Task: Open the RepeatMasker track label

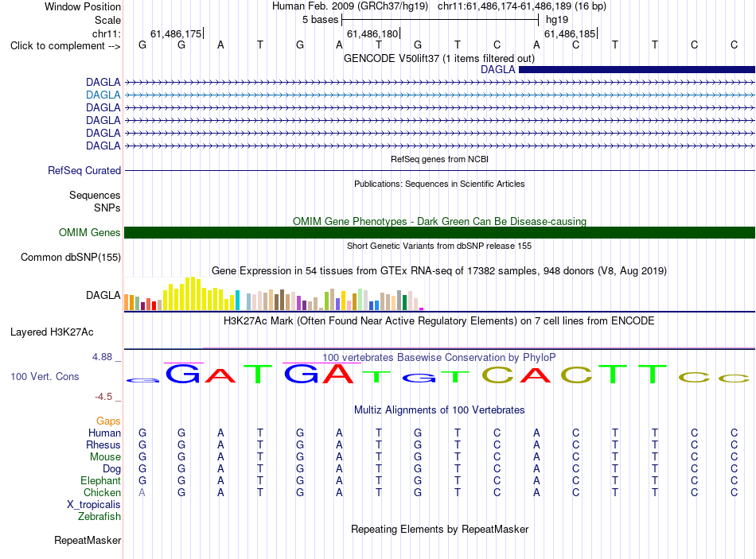Action: pos(88,541)
